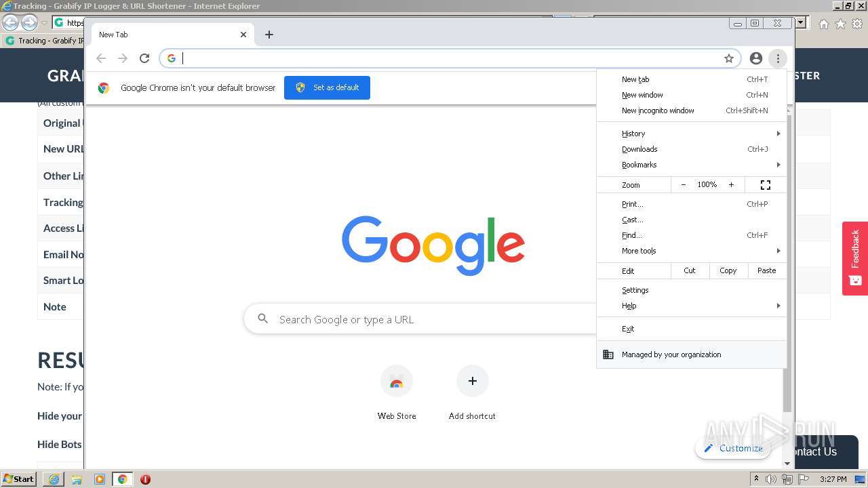Choose New window from the Chrome menu
The height and width of the screenshot is (488, 868).
point(692,95)
